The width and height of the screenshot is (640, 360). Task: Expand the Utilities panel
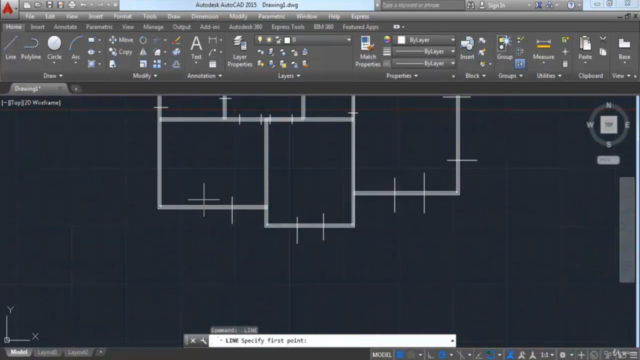549,76
